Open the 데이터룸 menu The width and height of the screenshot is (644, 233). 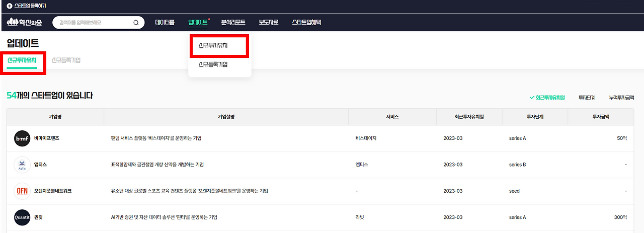tap(165, 22)
